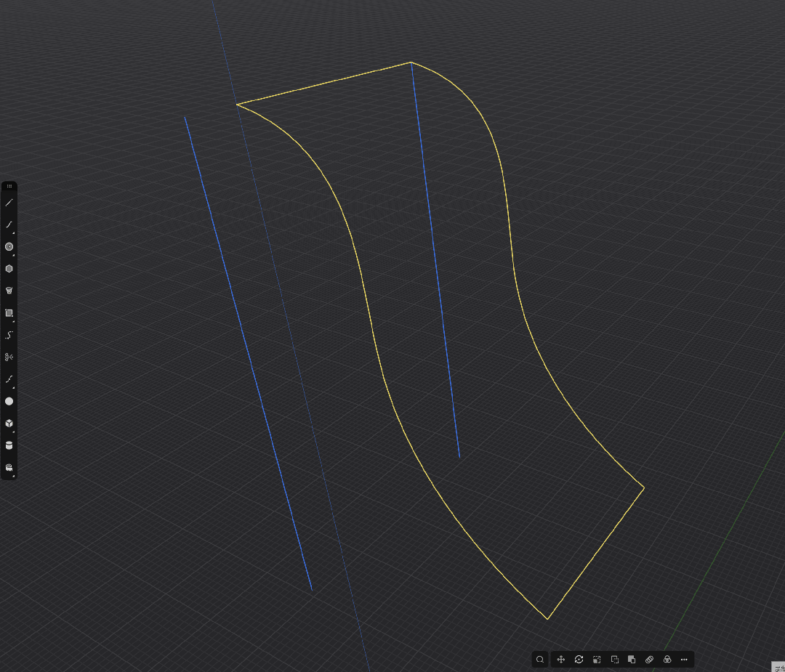
Task: Choose the Center Circle tool
Action: (9, 247)
